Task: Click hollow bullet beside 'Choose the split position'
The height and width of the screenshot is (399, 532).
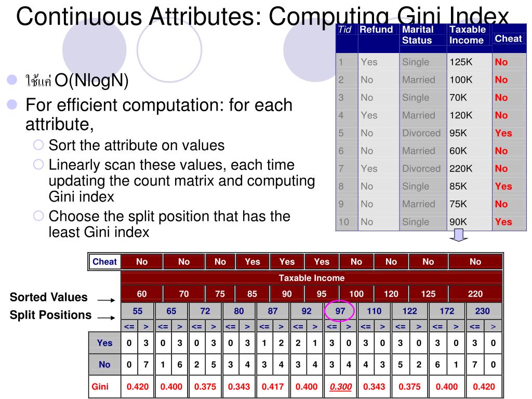Action: (x=39, y=216)
